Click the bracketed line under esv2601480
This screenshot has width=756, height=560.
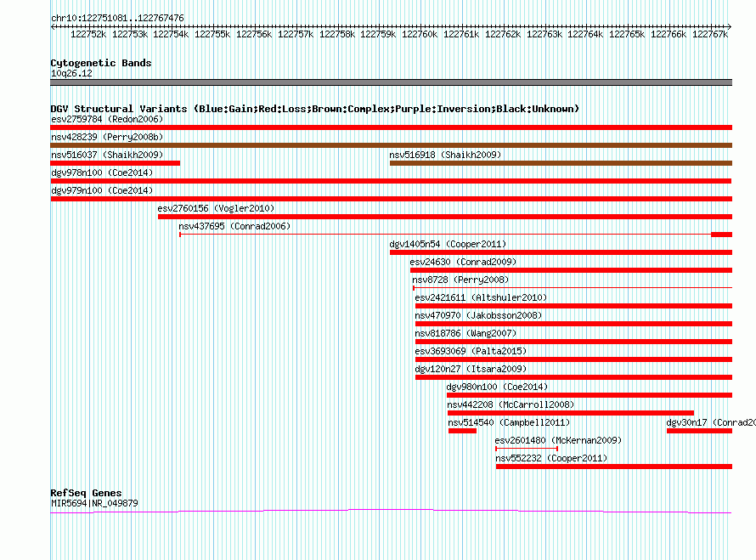click(x=527, y=449)
